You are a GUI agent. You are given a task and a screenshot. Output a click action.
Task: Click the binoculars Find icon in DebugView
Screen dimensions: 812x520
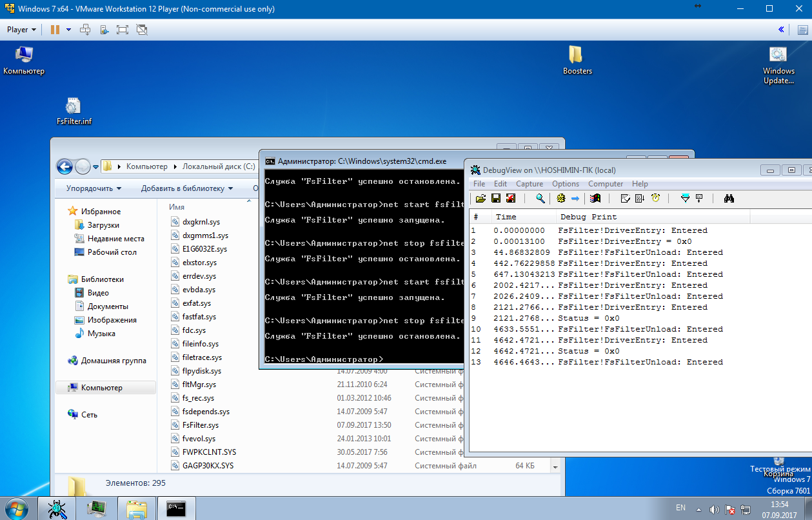click(x=729, y=199)
